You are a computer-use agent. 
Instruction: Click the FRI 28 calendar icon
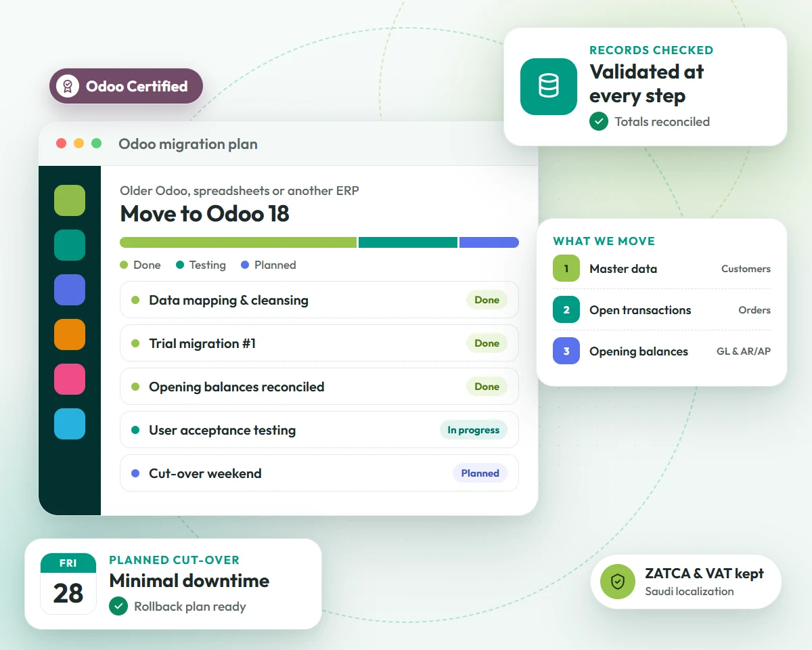pos(68,584)
